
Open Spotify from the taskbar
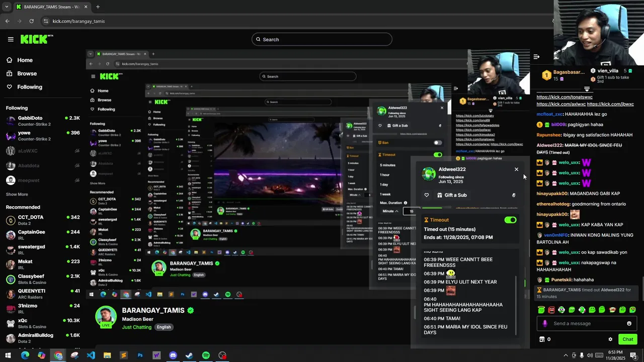click(206, 355)
